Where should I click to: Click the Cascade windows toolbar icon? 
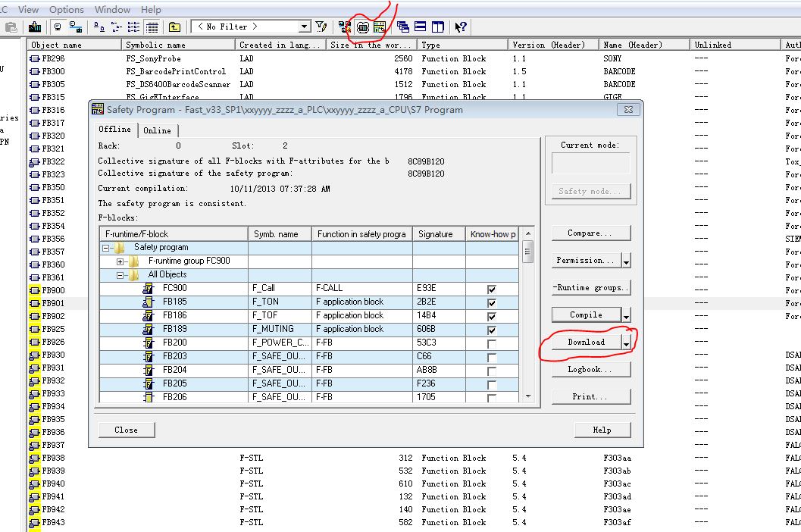403,27
